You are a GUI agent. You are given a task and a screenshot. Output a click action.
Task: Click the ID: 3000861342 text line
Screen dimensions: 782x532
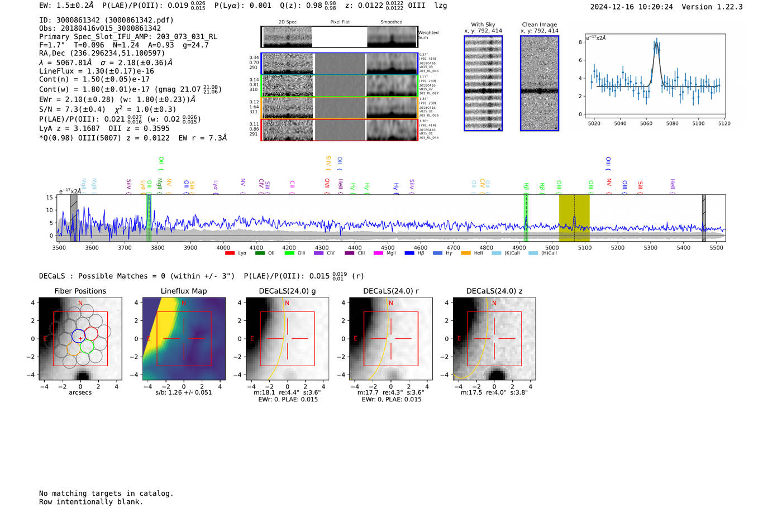pos(106,20)
